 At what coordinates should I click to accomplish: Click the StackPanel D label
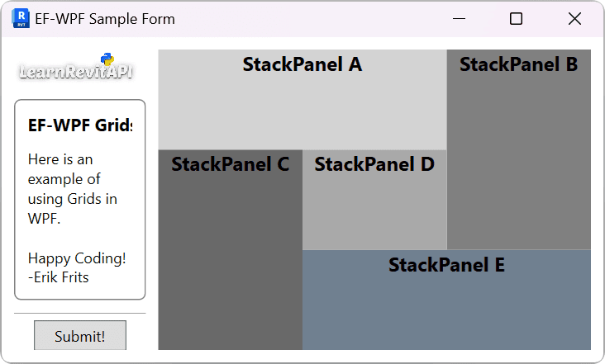[x=374, y=164]
